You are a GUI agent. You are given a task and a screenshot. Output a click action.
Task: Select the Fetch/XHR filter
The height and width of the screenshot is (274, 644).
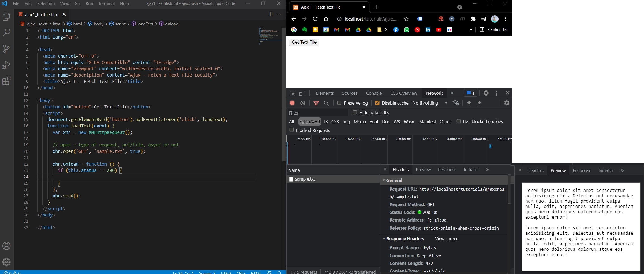[310, 121]
